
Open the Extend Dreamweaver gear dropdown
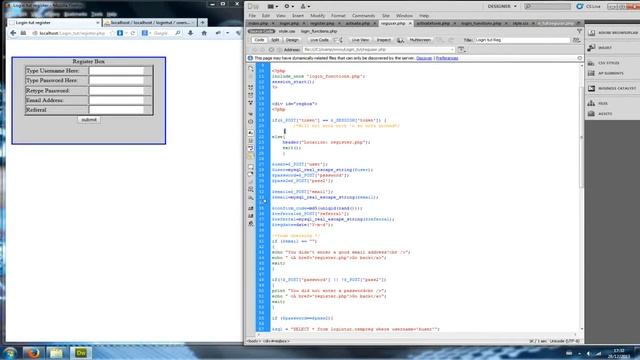(289, 6)
